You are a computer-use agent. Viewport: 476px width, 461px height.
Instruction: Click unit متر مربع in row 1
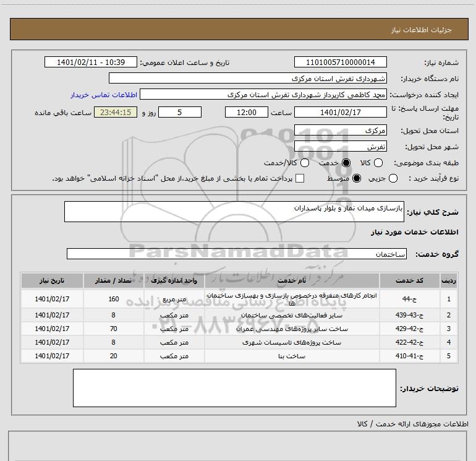click(x=174, y=299)
